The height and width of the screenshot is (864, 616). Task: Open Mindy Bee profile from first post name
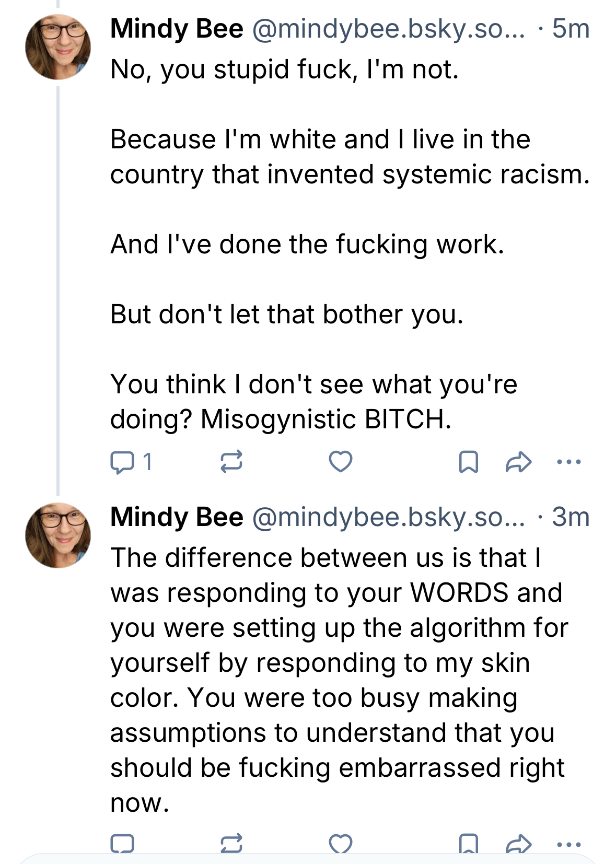[x=177, y=29]
